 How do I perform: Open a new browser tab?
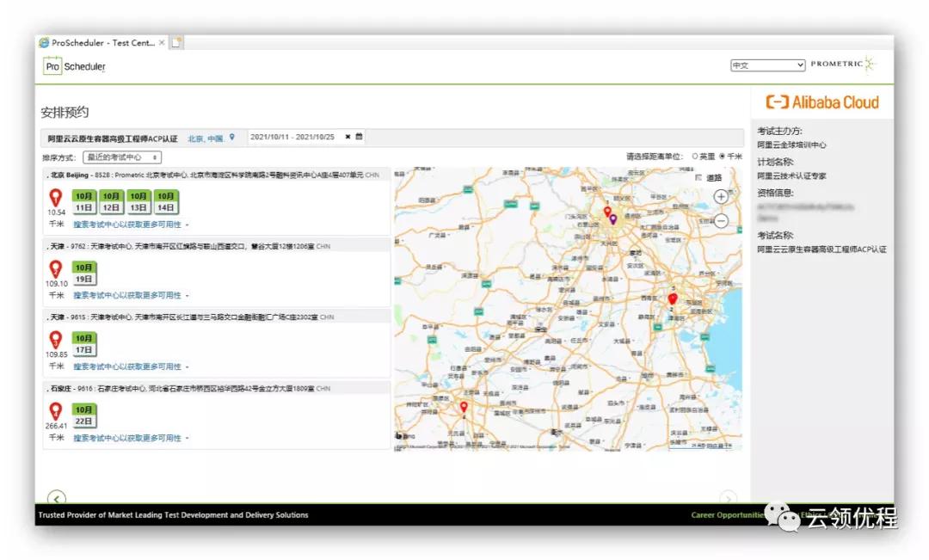176,43
